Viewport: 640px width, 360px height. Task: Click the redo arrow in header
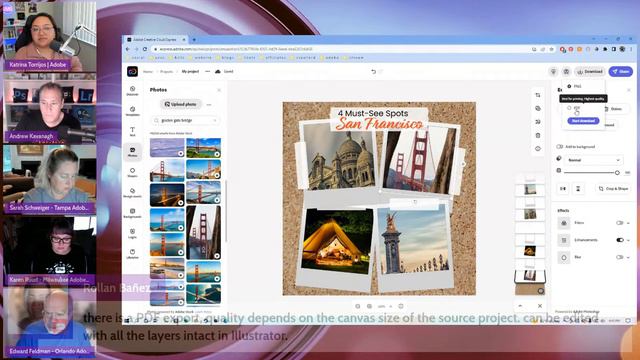(x=381, y=71)
